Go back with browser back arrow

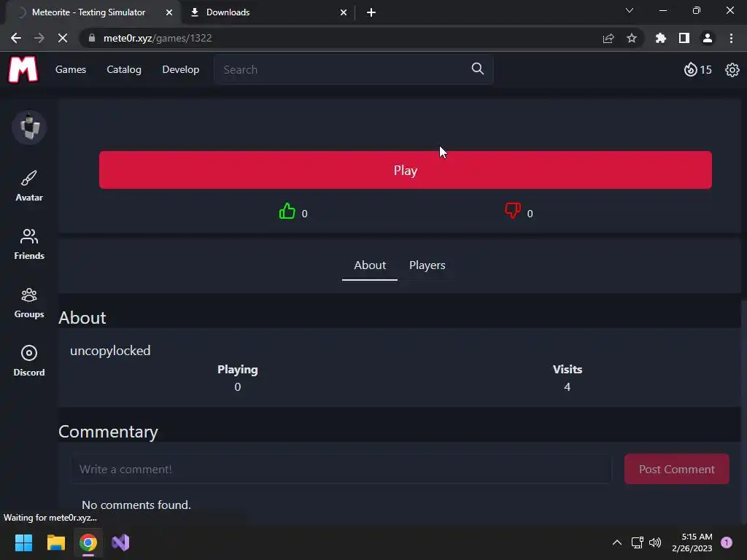[16, 38]
